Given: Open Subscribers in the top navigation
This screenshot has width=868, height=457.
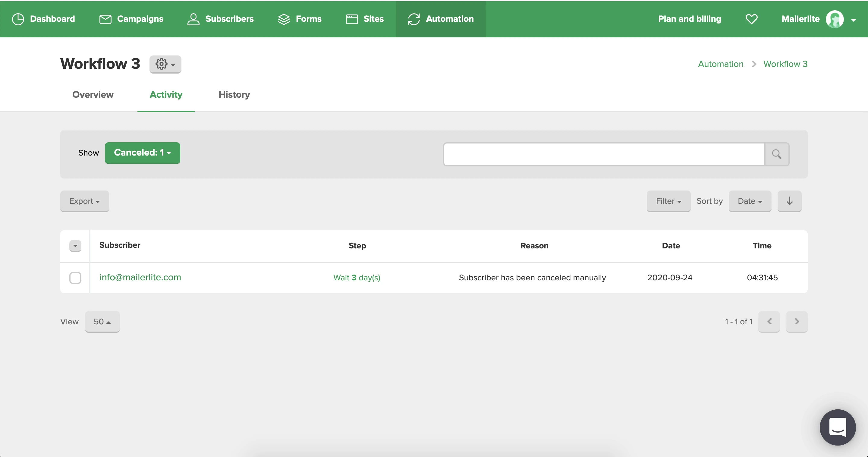Looking at the screenshot, I should tap(220, 19).
